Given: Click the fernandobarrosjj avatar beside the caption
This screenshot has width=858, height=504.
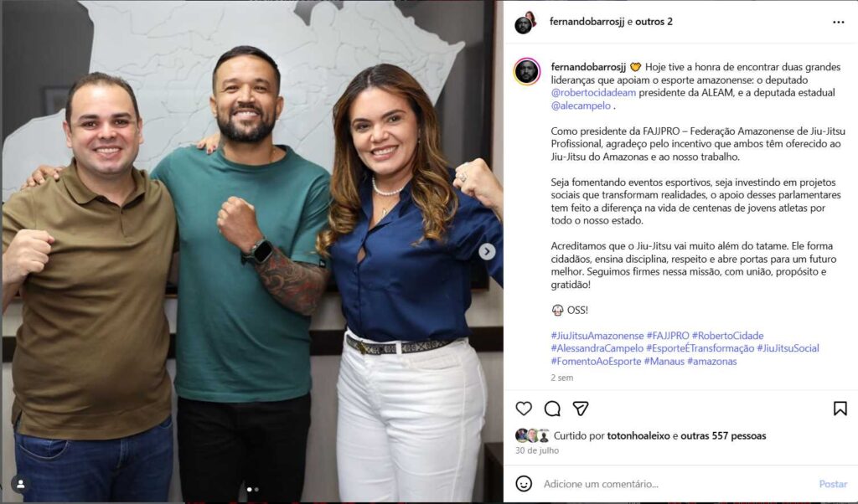Looking at the screenshot, I should 527,72.
